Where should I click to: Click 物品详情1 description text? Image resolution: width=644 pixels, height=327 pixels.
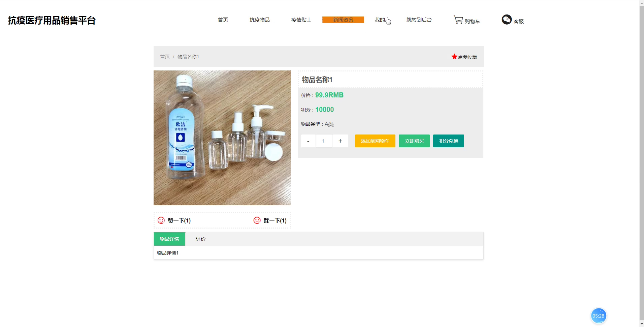pos(168,253)
